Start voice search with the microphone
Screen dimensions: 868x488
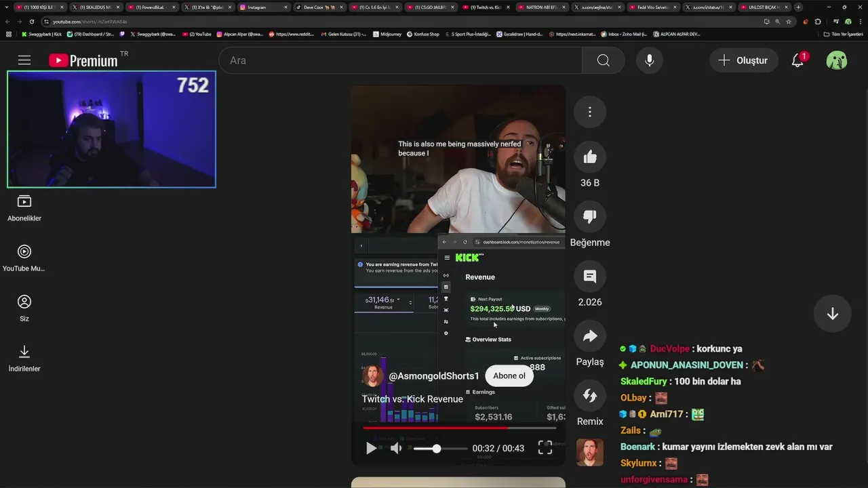(649, 60)
